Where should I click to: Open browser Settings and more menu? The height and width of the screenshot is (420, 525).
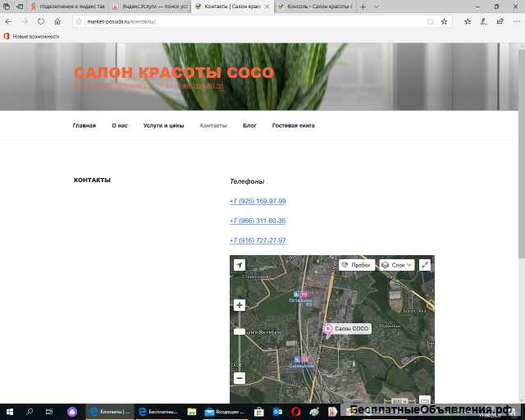(516, 22)
